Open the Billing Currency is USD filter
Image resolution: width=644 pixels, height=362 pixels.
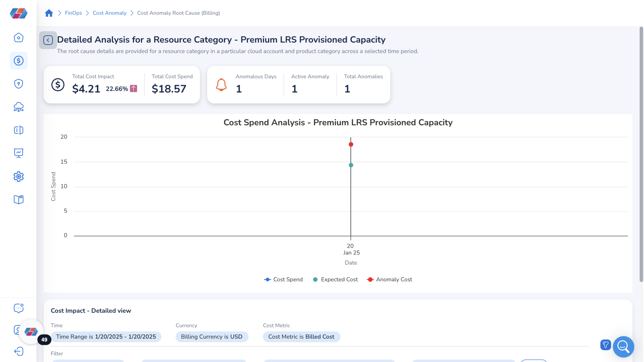point(212,337)
